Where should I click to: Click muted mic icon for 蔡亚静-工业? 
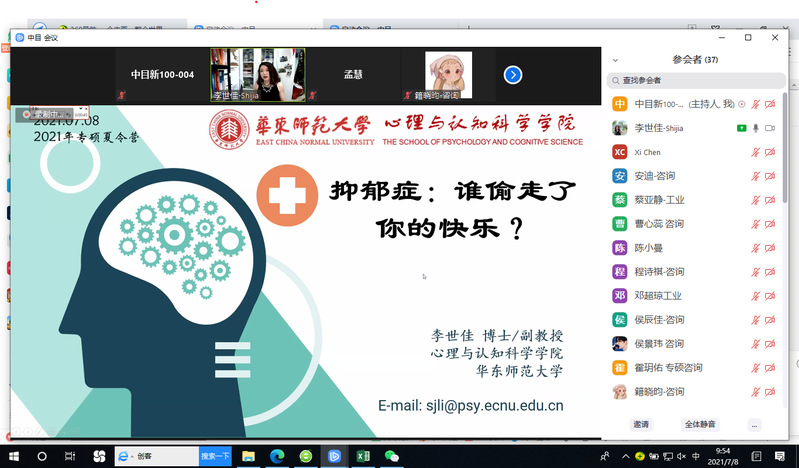point(756,200)
